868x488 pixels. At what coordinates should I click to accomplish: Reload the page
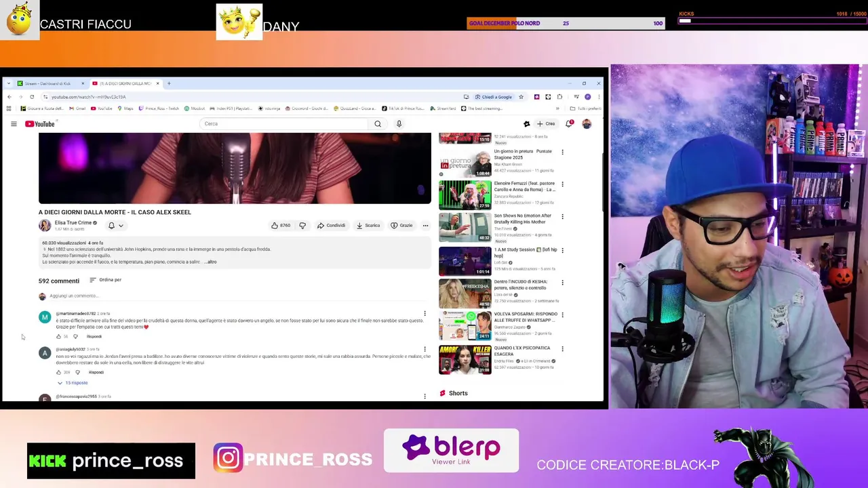tap(31, 97)
